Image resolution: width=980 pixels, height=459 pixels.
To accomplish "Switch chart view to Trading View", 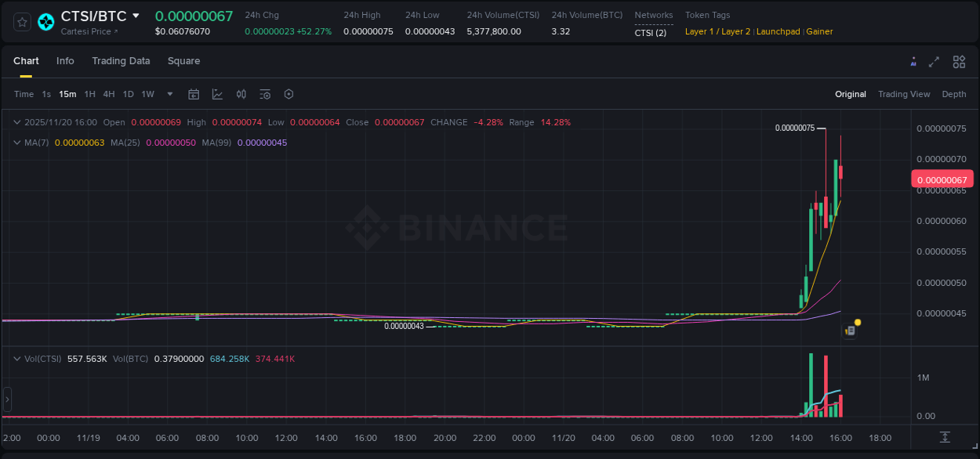I will 904,94.
